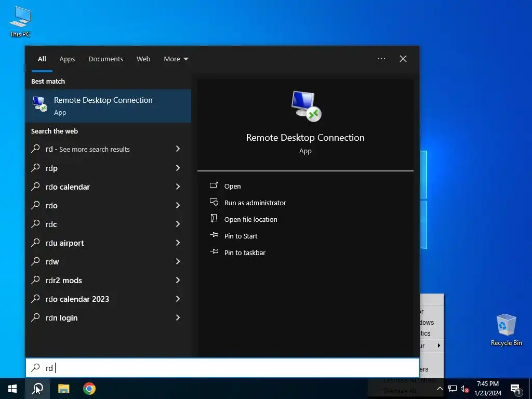532x399 pixels.
Task: Expand the "rdp" suggestion chevron
Action: (178, 168)
